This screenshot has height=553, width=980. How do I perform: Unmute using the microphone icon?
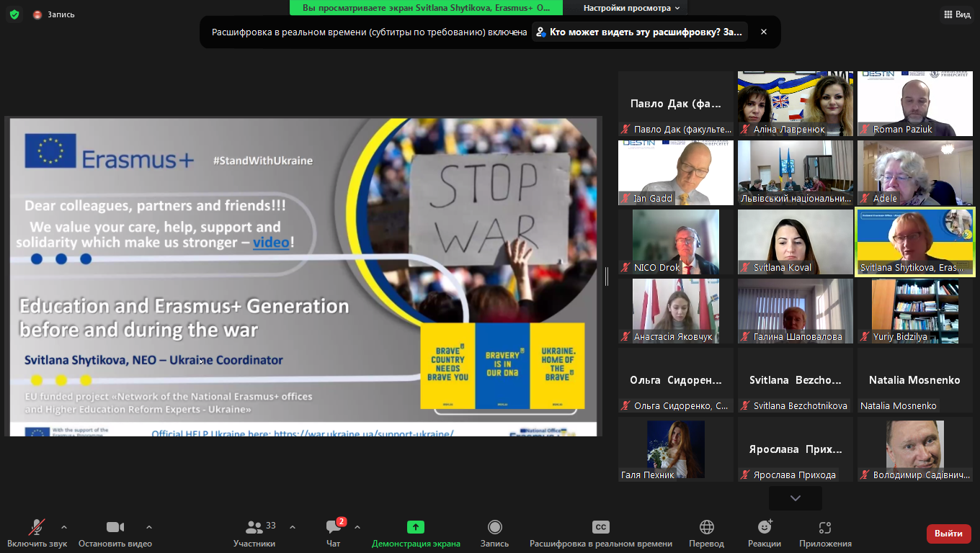pos(37,528)
